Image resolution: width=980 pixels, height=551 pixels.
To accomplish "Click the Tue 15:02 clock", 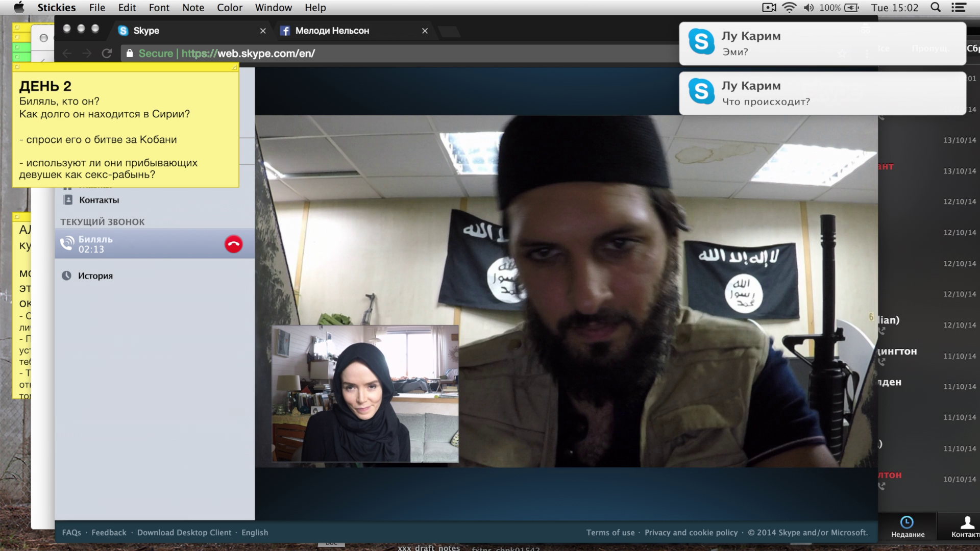I will [x=895, y=8].
